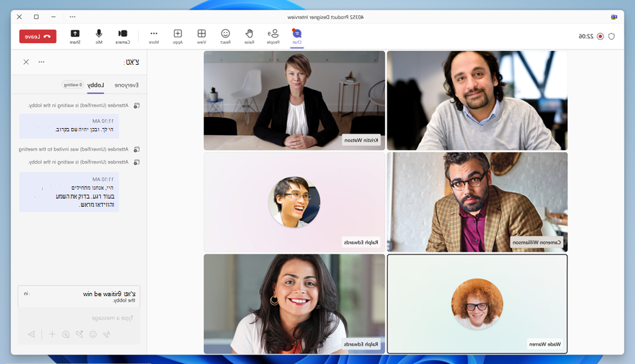Select Kristin Watson's video tile

point(295,101)
